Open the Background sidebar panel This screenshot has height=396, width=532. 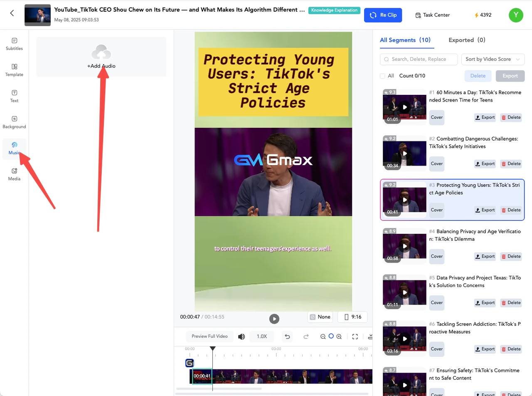pos(14,122)
